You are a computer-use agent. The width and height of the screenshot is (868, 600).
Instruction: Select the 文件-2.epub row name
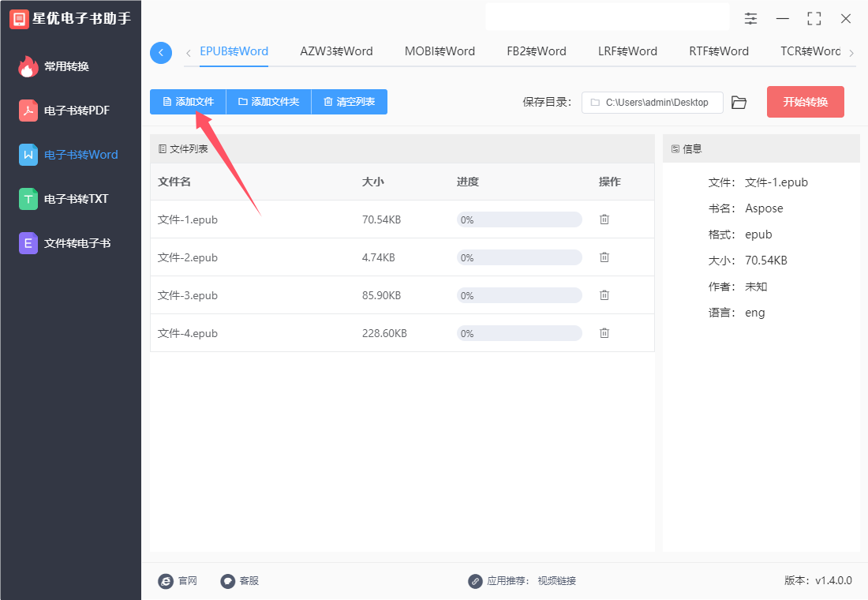coord(188,257)
